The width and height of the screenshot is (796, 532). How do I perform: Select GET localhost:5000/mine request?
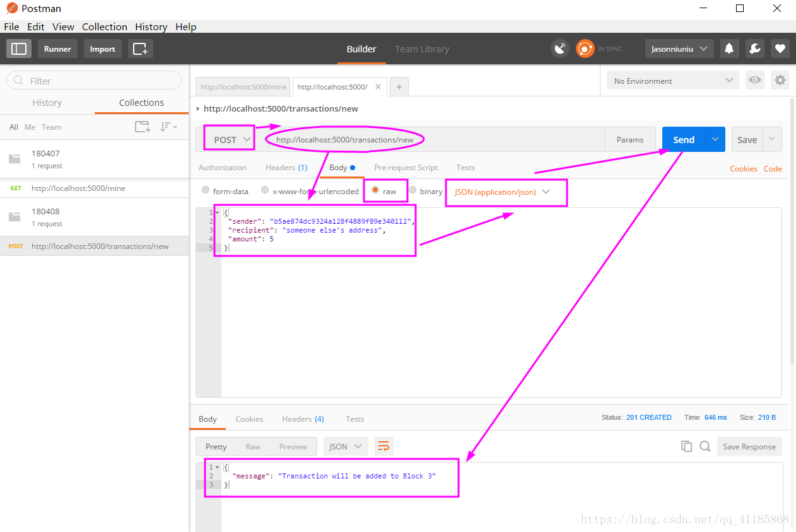95,188
